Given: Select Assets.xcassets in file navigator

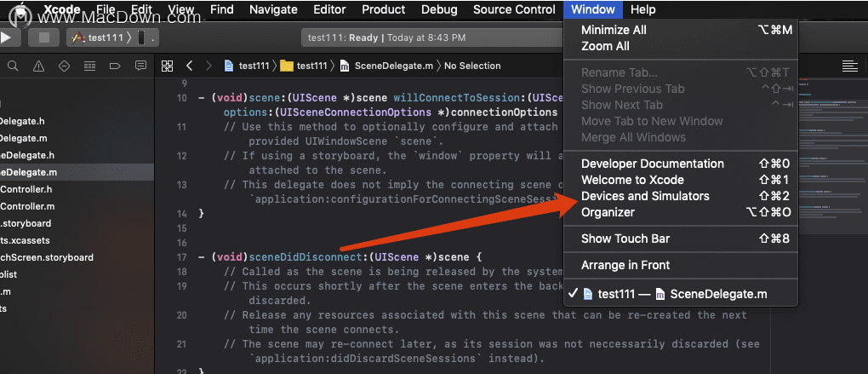Looking at the screenshot, I should [77, 240].
